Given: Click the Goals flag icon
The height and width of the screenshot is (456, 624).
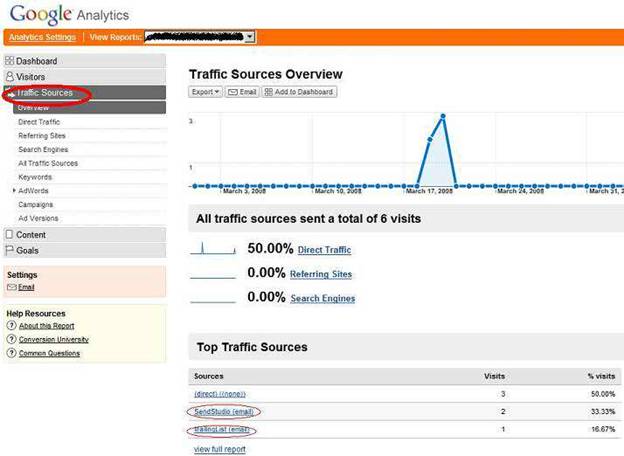Looking at the screenshot, I should coord(9,250).
